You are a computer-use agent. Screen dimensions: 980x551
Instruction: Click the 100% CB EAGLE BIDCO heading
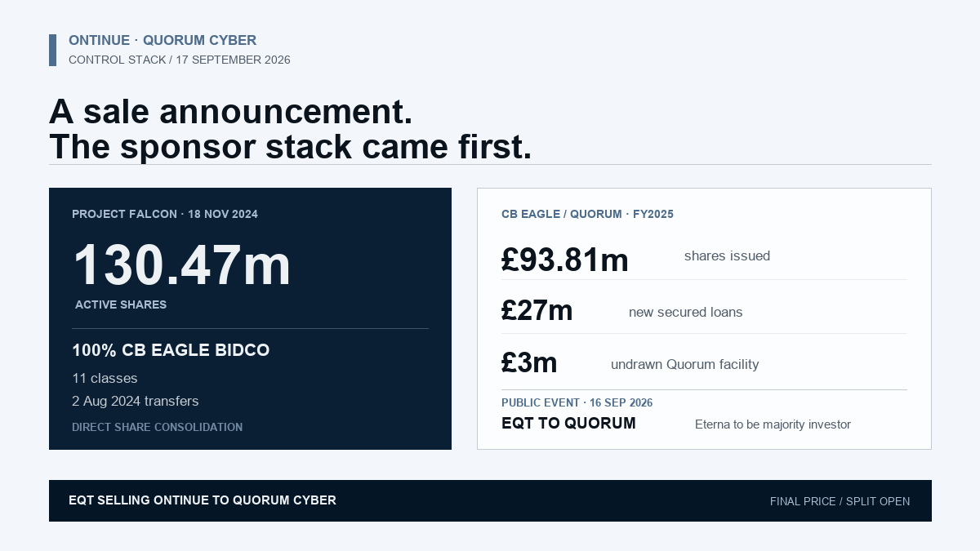tap(171, 350)
